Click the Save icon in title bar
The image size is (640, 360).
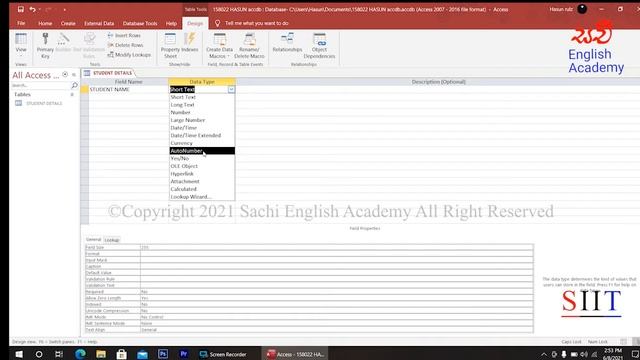click(x=21, y=9)
